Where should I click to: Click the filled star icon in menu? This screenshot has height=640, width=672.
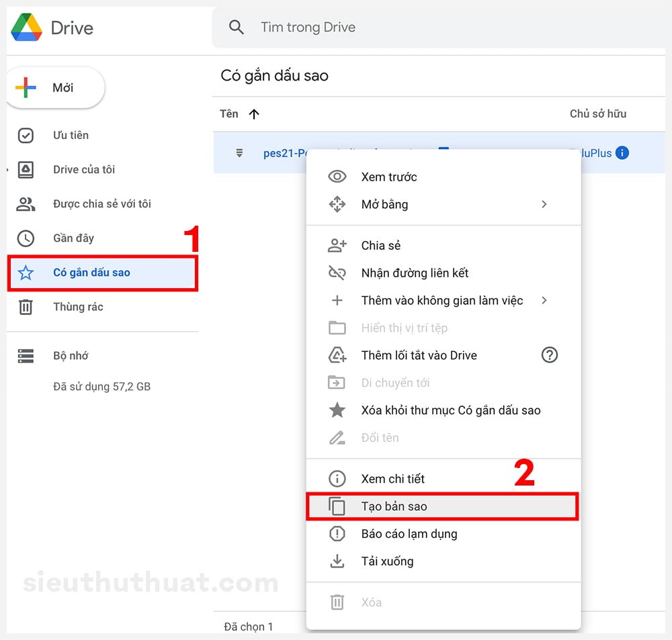(337, 410)
